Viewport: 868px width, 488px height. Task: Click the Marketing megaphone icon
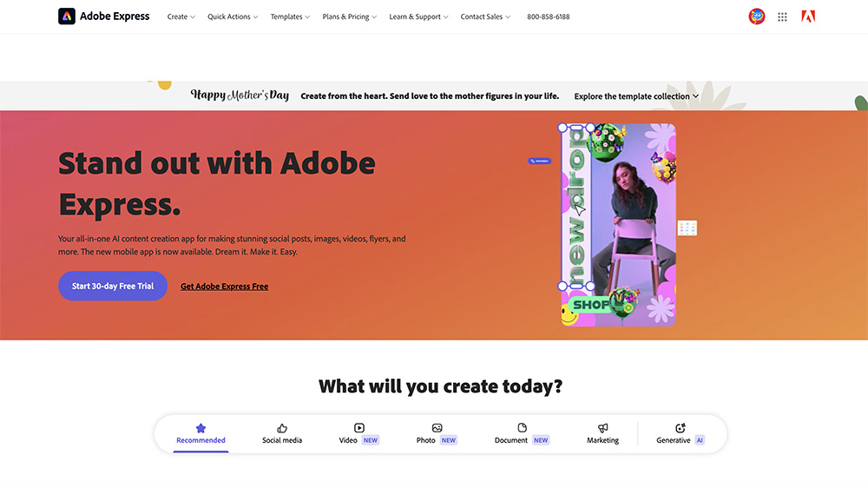[603, 427]
